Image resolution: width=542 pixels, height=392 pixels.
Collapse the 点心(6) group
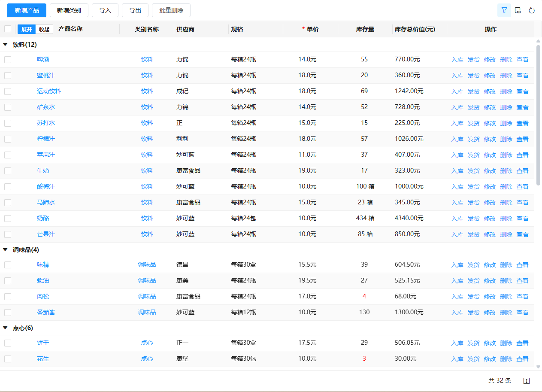pyautogui.click(x=5, y=328)
